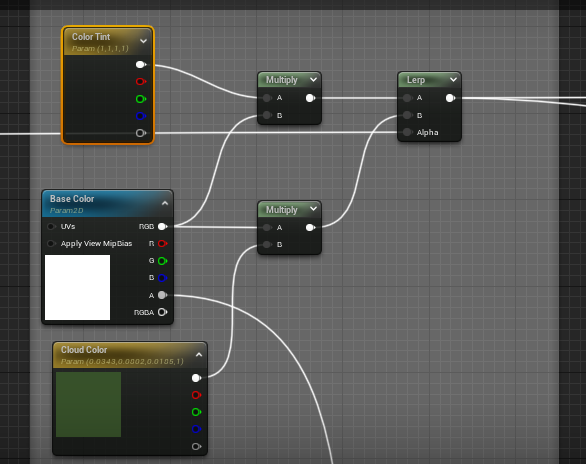Click the B input pin of the top Multiply node
The image size is (586, 464).
267,115
